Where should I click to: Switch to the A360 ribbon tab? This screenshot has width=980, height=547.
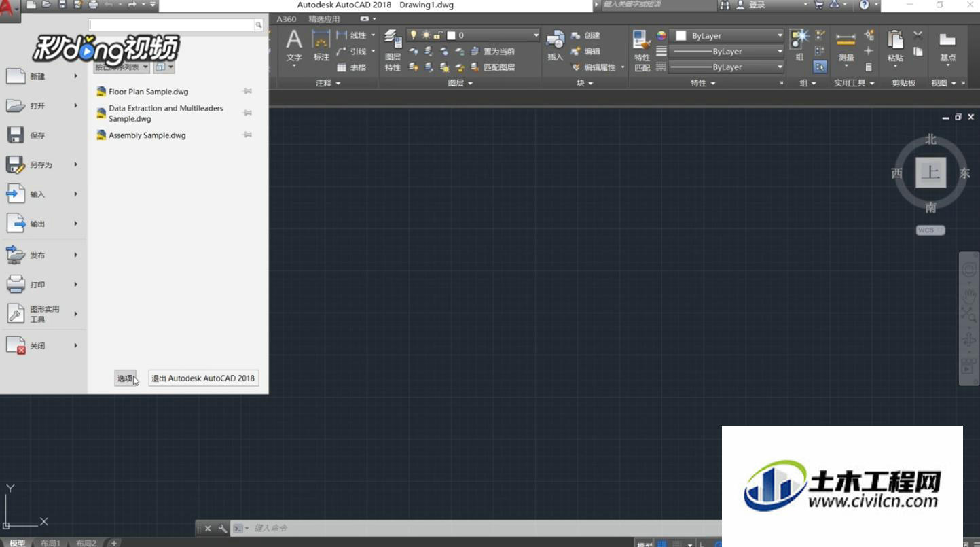[287, 19]
